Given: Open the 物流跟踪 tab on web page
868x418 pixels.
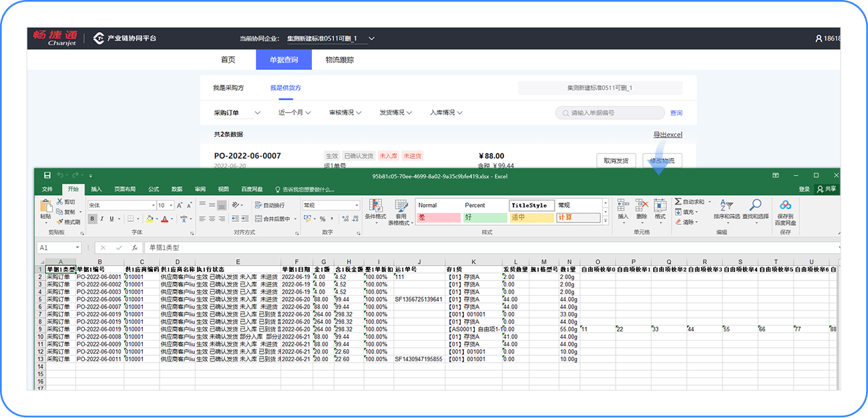Looking at the screenshot, I should click(x=340, y=59).
